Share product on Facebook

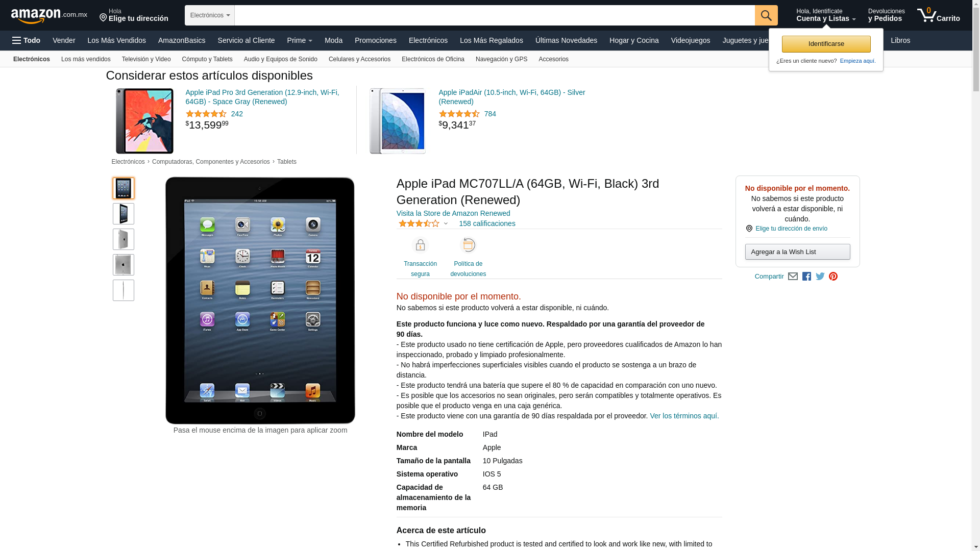coord(806,277)
